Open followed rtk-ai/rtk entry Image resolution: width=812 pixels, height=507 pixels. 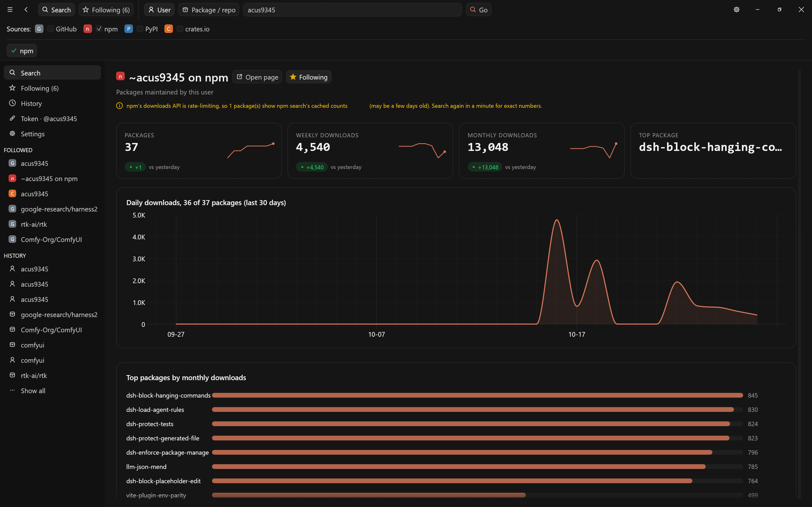coord(52,224)
